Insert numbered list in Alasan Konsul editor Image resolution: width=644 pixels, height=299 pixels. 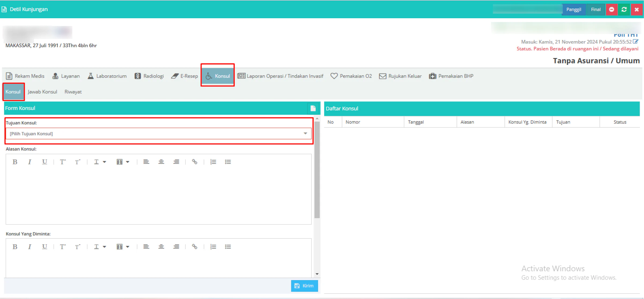click(213, 162)
